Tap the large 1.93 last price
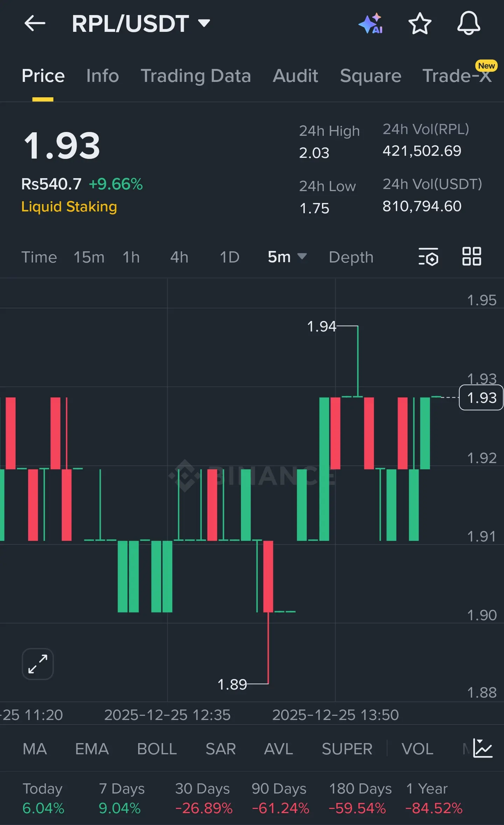Screen dimensions: 504x825 [x=62, y=146]
